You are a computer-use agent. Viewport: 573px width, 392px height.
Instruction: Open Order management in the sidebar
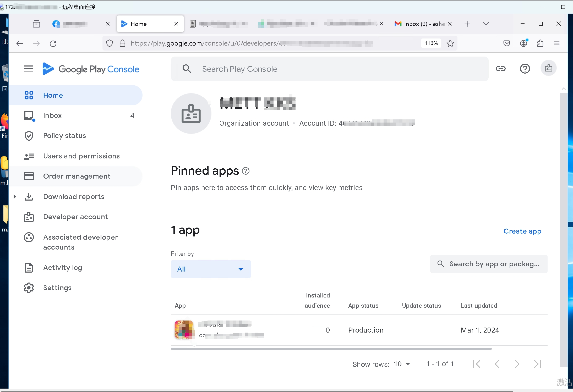point(77,176)
